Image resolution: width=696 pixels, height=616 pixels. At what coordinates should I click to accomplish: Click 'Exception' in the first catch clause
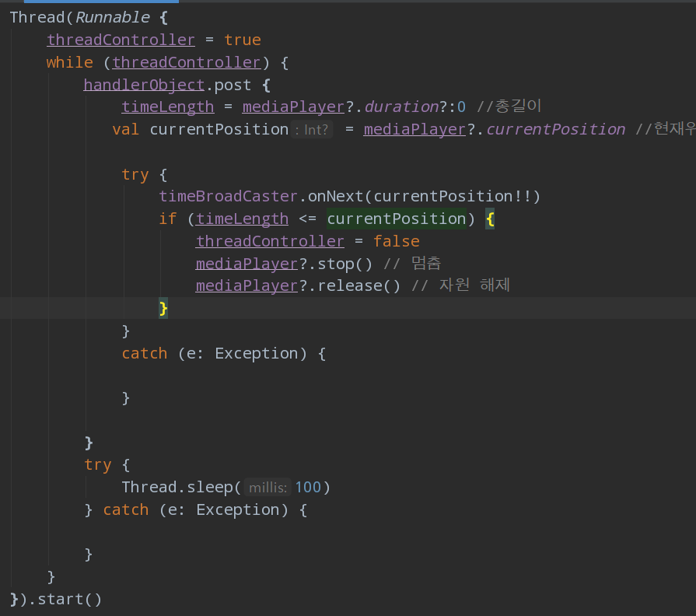257,353
